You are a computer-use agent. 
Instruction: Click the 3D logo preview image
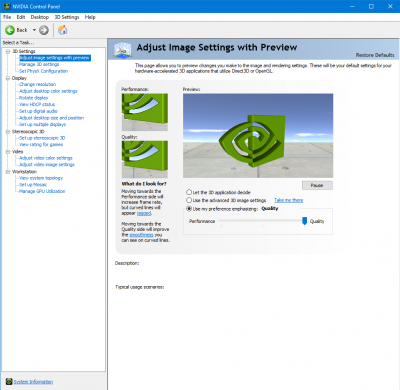(258, 136)
